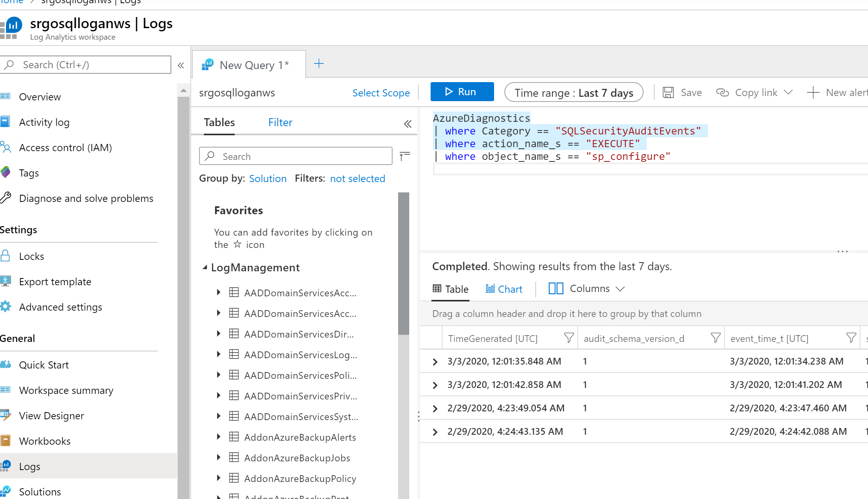Select AADDomainServicesPriv... table row

[x=301, y=396]
